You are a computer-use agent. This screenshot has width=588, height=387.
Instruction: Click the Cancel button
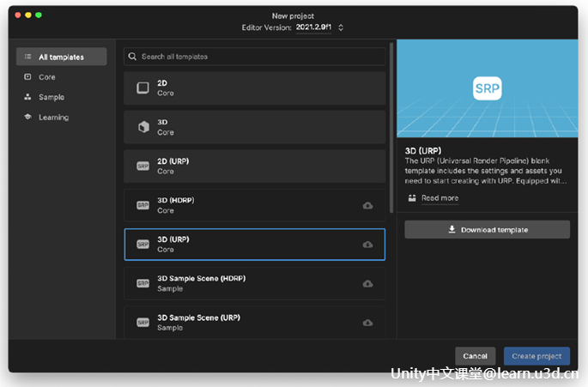tap(475, 356)
